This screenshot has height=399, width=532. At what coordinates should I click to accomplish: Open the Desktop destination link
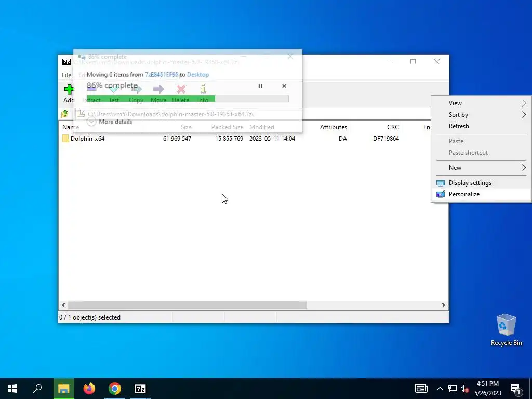(x=198, y=75)
